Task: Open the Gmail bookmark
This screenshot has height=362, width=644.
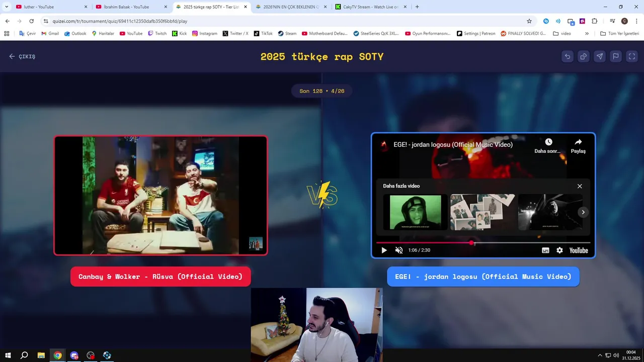Action: 50,33
